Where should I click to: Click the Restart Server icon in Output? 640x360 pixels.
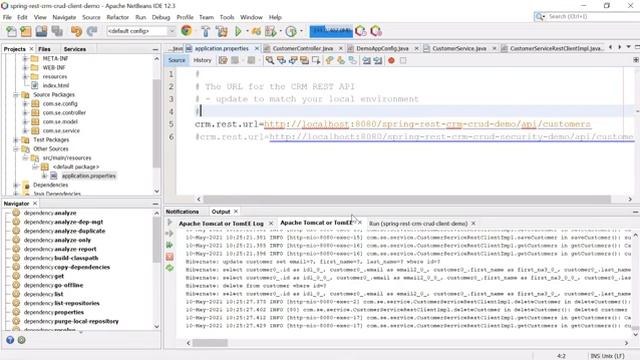170,245
